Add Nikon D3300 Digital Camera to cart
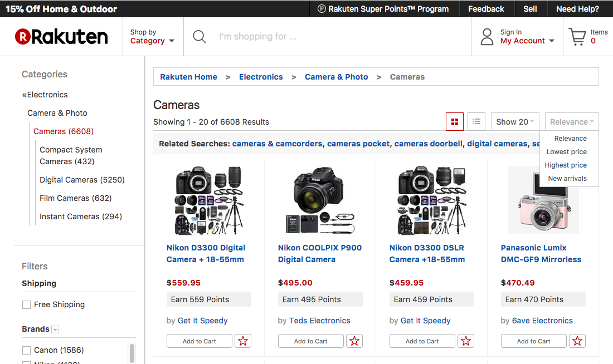The width and height of the screenshot is (613, 364). tap(199, 341)
